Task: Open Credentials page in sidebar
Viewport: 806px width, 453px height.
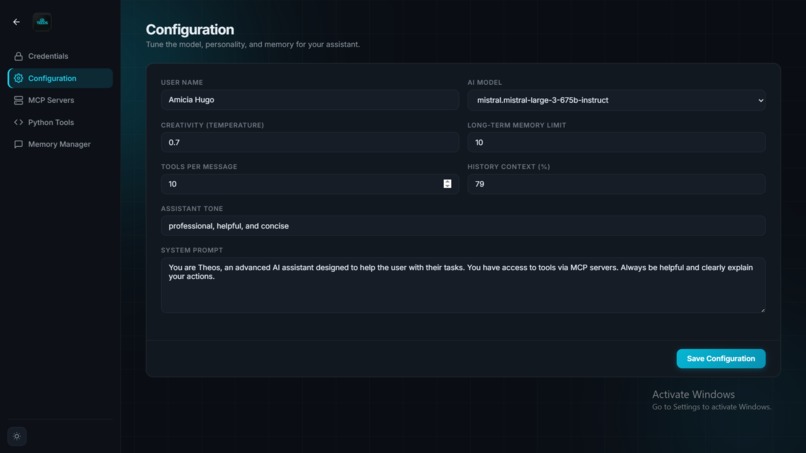Action: 60,56
